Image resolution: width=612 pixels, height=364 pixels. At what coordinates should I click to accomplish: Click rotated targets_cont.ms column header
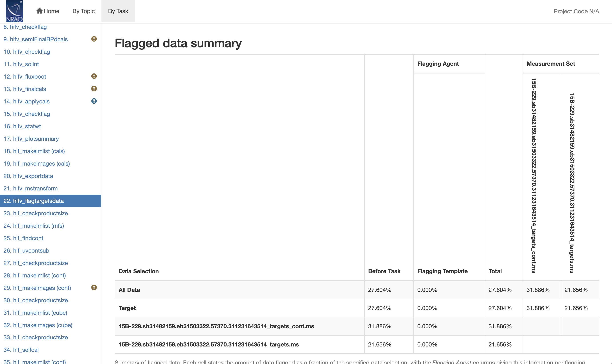(534, 176)
